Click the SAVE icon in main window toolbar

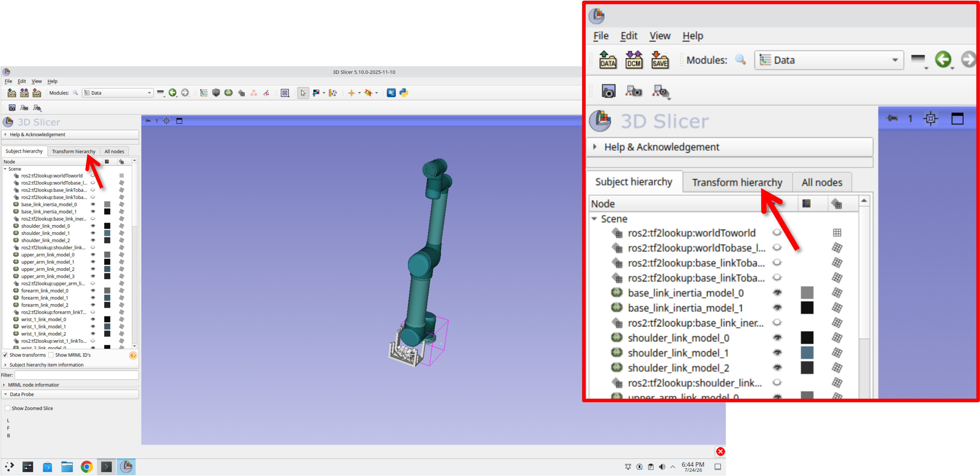pyautogui.click(x=37, y=93)
